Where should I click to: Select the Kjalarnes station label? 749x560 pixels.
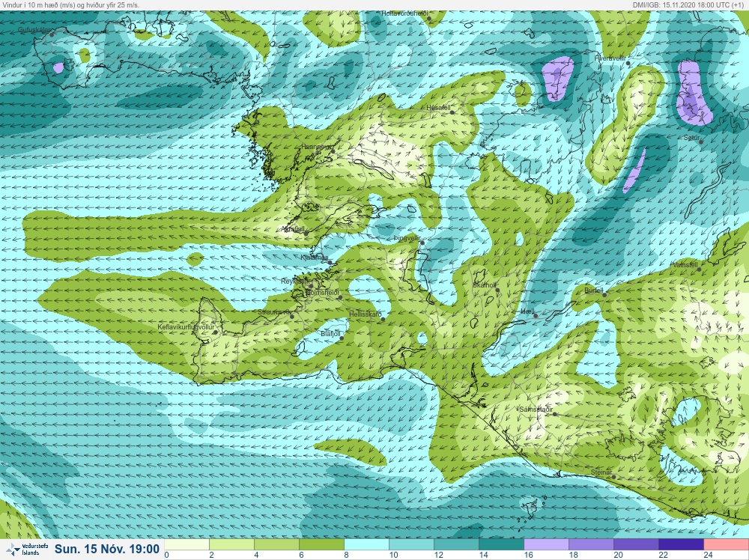(x=315, y=258)
